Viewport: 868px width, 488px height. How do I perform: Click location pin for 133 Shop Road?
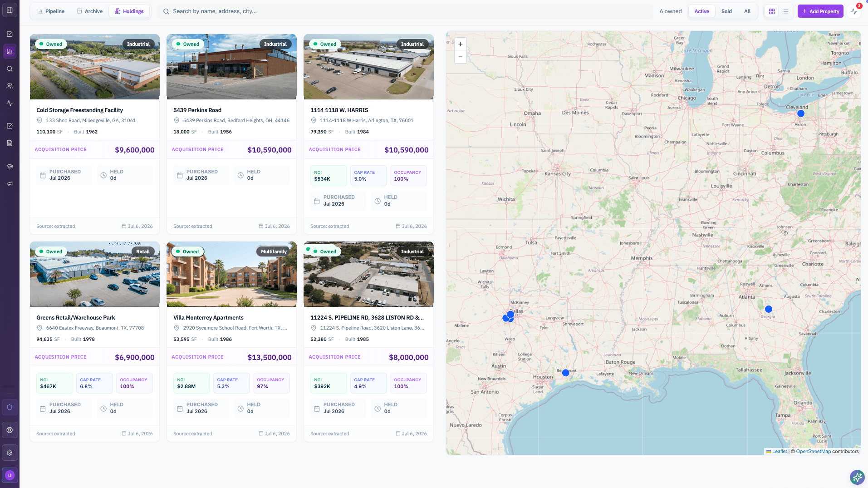[39, 121]
